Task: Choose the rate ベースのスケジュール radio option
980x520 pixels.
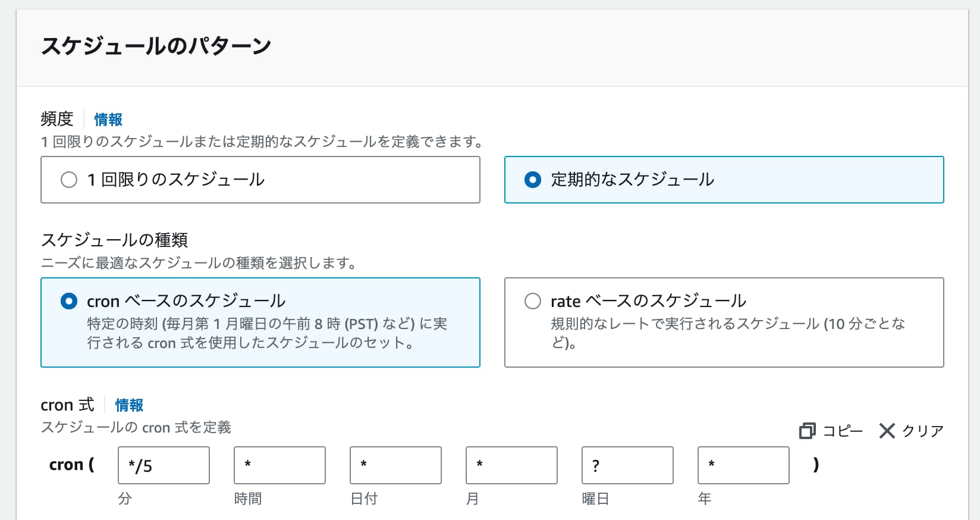Action: 533,301
